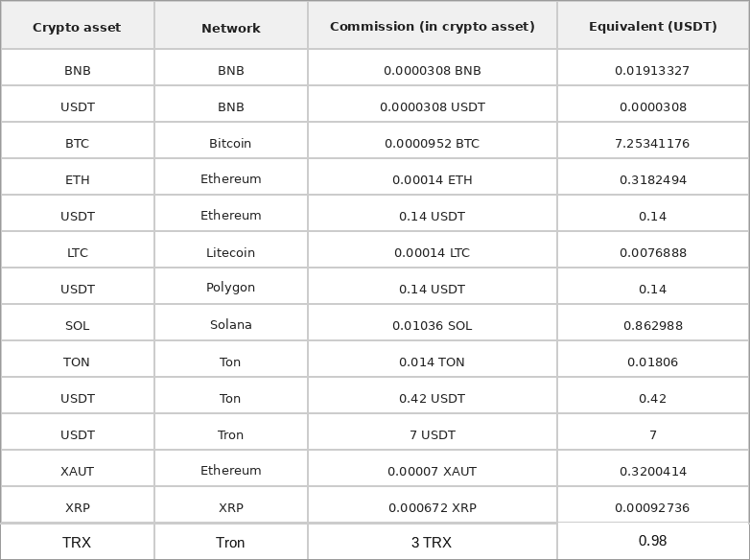Select the 0.000672 XRP commission cell
The height and width of the screenshot is (560, 750).
coord(433,508)
